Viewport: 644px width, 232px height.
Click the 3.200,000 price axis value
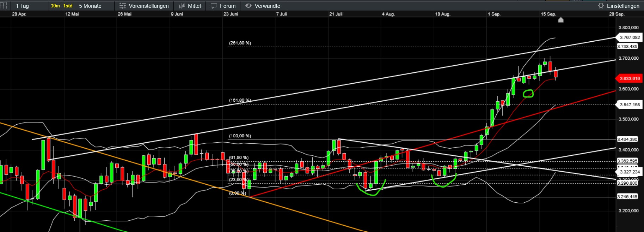pos(628,211)
